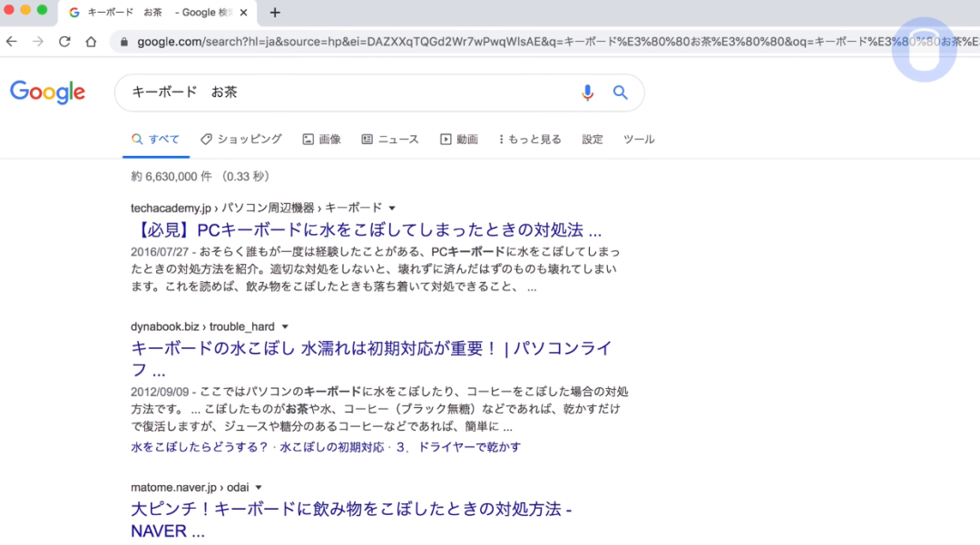The width and height of the screenshot is (980, 545).
Task: Expand the もっと見る menu
Action: click(530, 140)
